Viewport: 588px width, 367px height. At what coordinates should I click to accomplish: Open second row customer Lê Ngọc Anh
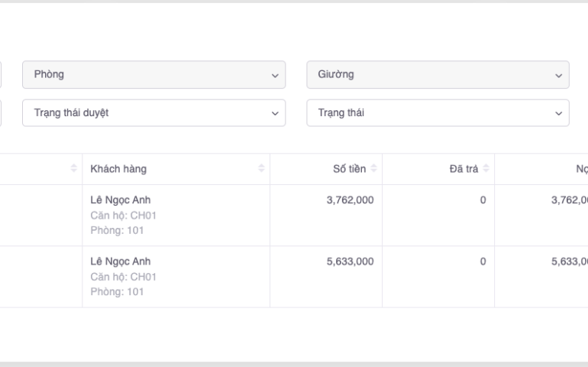point(121,261)
